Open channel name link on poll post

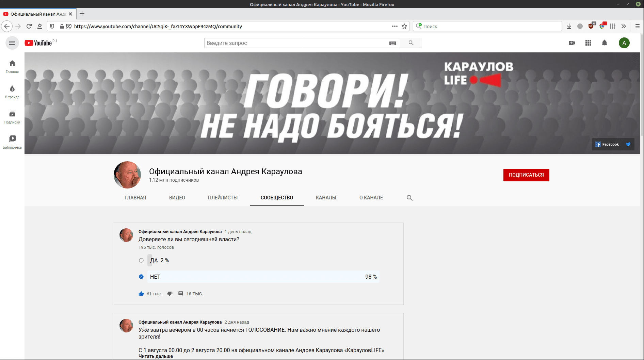point(180,232)
